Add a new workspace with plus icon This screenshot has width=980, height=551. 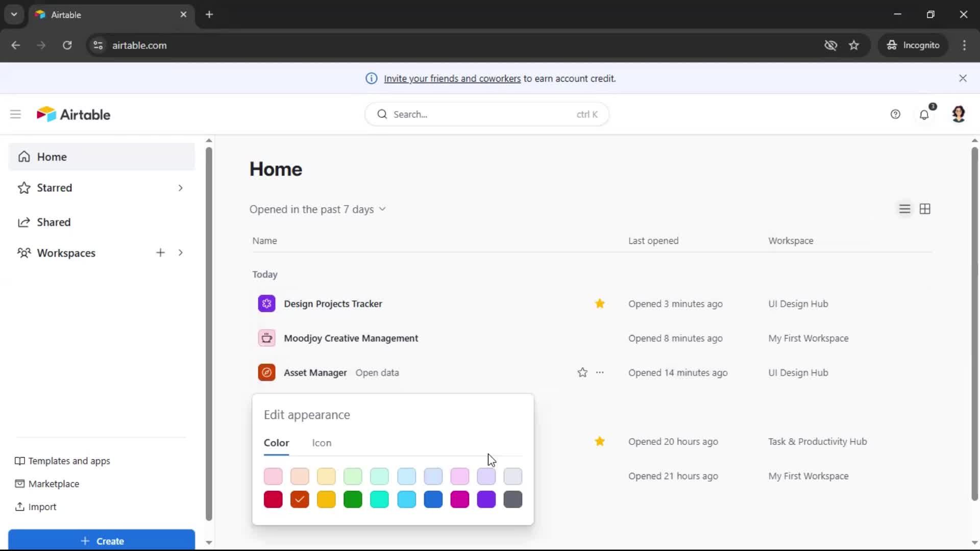click(160, 253)
